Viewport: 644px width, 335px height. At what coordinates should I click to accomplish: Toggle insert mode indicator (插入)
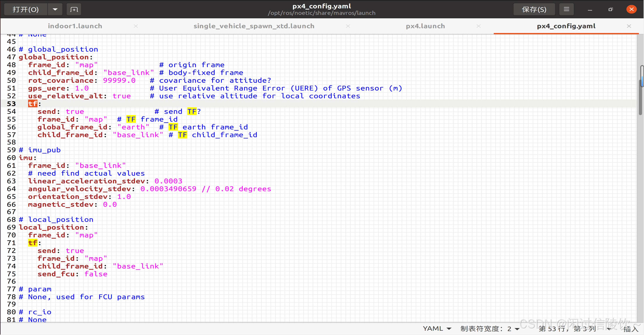point(631,329)
